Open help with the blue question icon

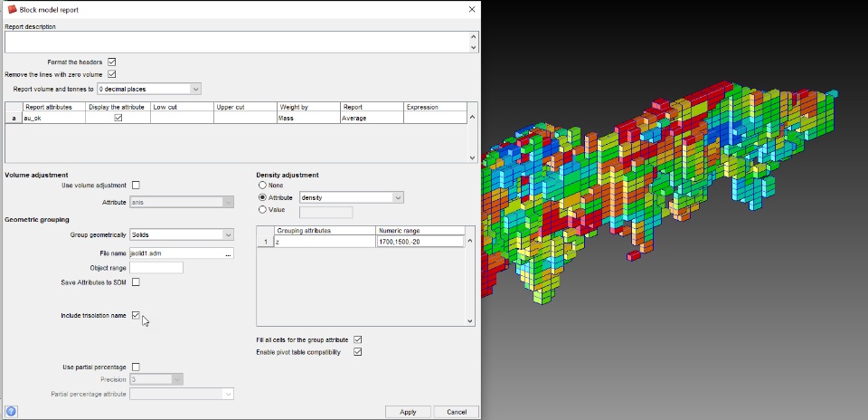11,412
